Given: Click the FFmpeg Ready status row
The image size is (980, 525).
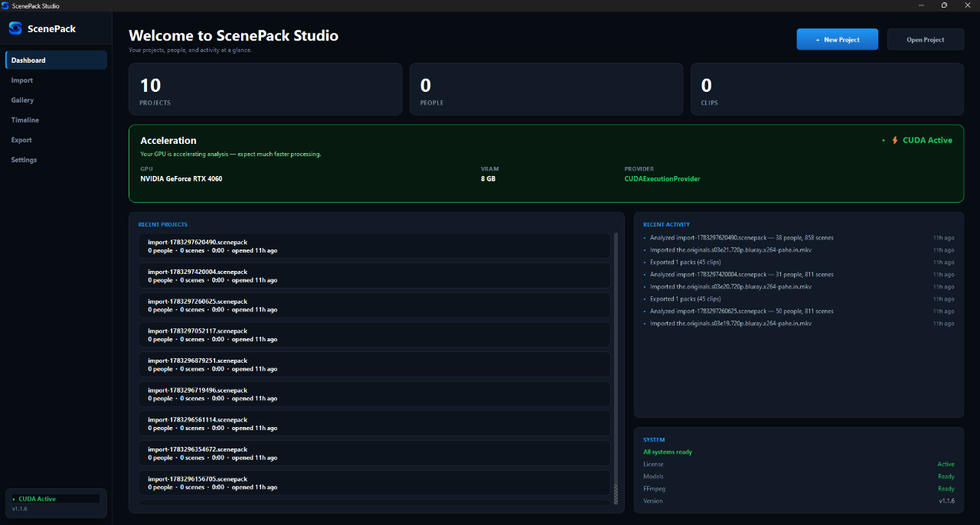Looking at the screenshot, I should pyautogui.click(x=799, y=488).
